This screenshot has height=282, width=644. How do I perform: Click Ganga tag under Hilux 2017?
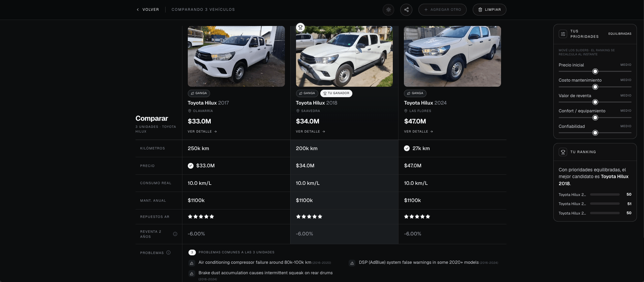click(199, 93)
